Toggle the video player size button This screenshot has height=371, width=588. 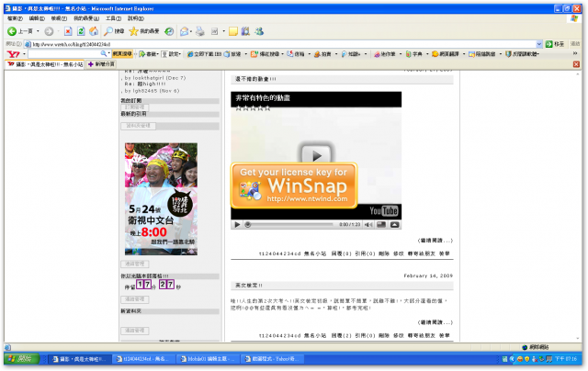381,225
